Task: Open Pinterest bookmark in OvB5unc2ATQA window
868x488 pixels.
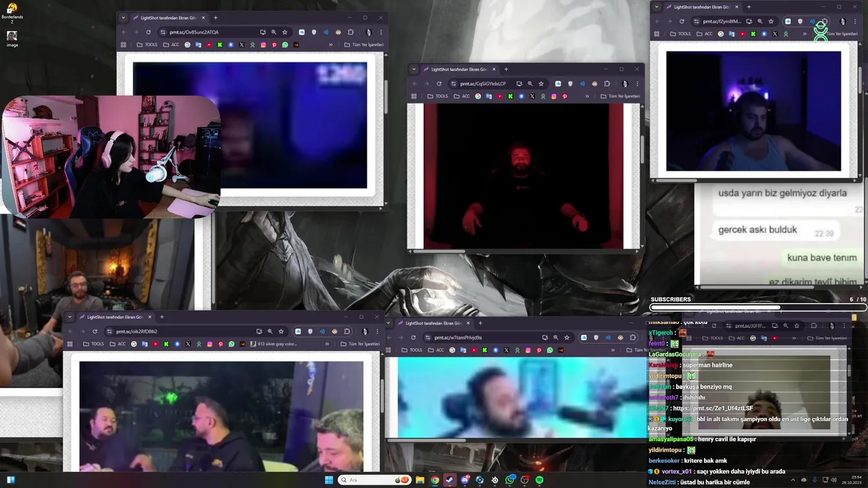Action: pyautogui.click(x=274, y=45)
